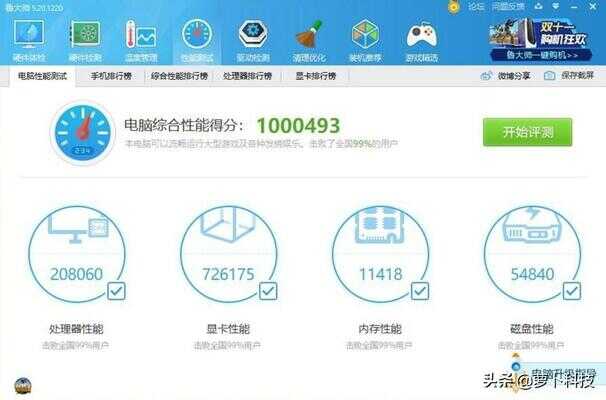
Task: Switch to the 处理器排行榜 tab
Action: (247, 76)
